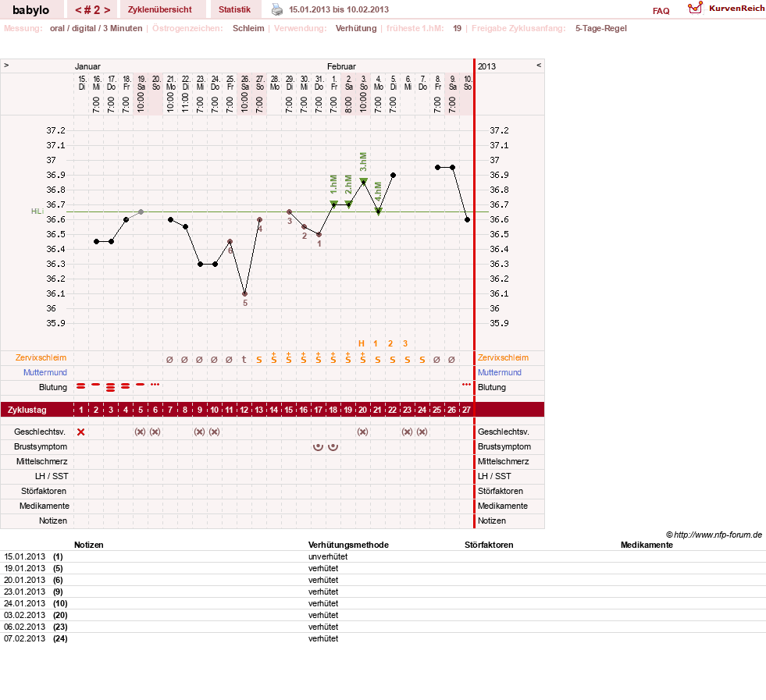Click the Verhütungsmethode column header
Image resolution: width=766 pixels, height=700 pixels.
pyautogui.click(x=348, y=545)
